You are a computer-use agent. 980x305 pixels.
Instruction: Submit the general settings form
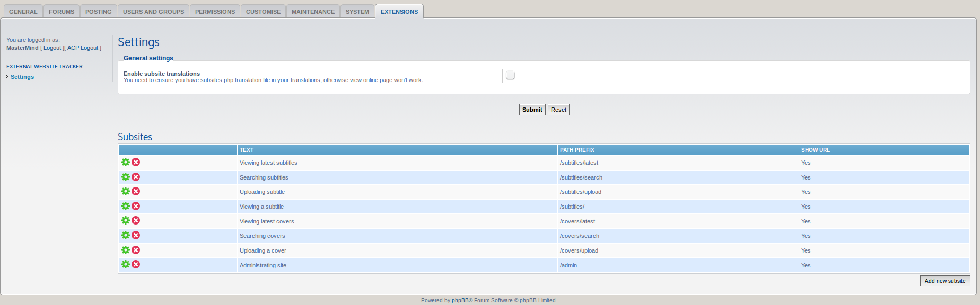pos(532,110)
